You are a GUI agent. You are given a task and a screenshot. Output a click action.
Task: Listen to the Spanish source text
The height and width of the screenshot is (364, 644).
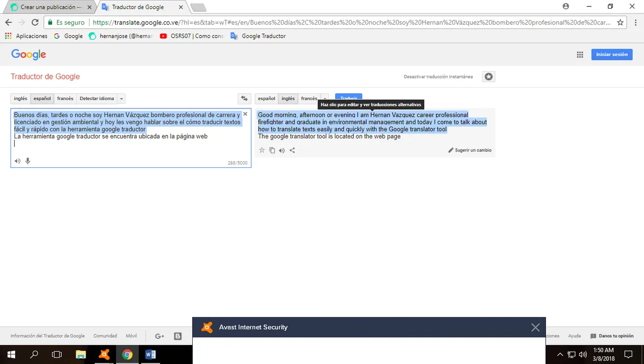coord(18,161)
